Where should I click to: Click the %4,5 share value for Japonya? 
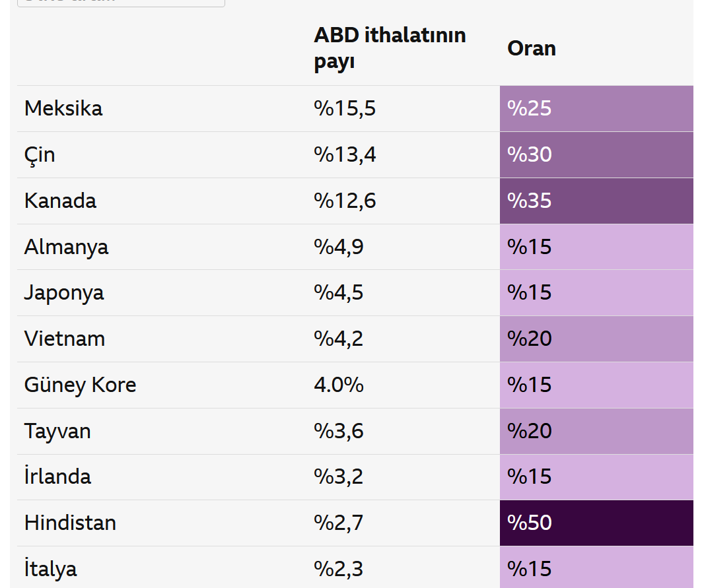point(338,292)
